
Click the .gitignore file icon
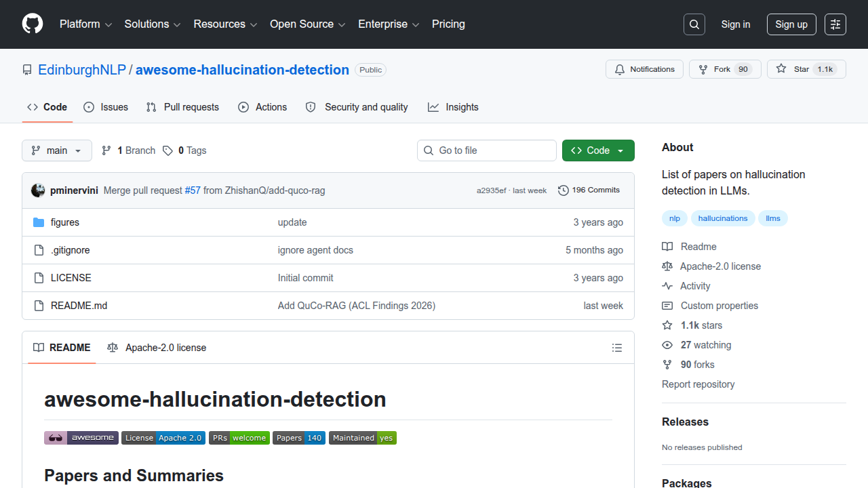(39, 250)
